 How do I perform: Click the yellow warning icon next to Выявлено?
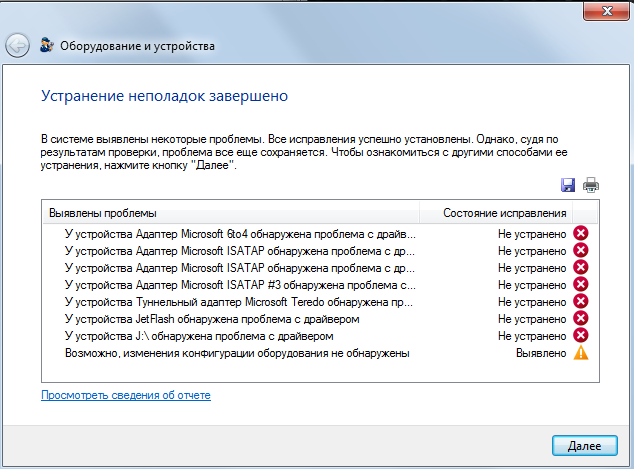pyautogui.click(x=581, y=353)
